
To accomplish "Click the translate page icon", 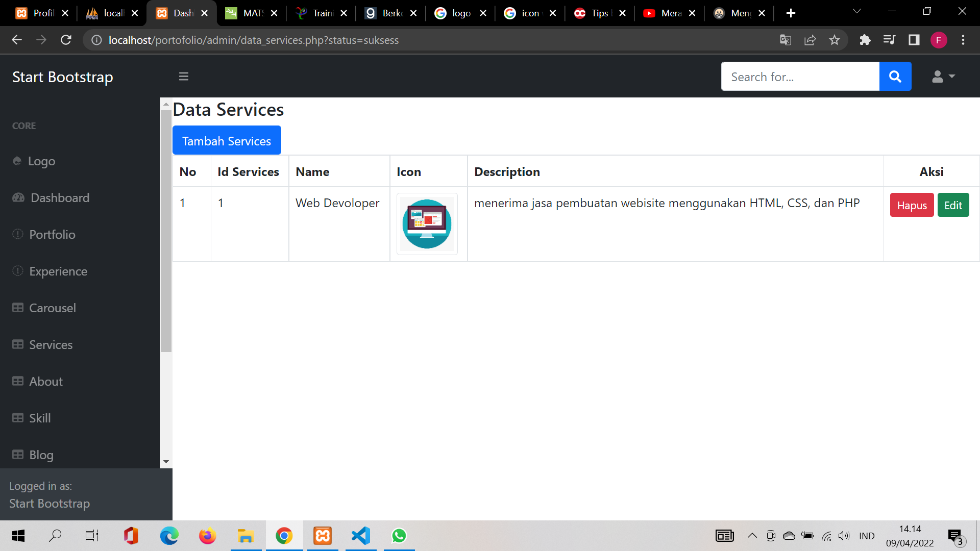I will pos(786,40).
